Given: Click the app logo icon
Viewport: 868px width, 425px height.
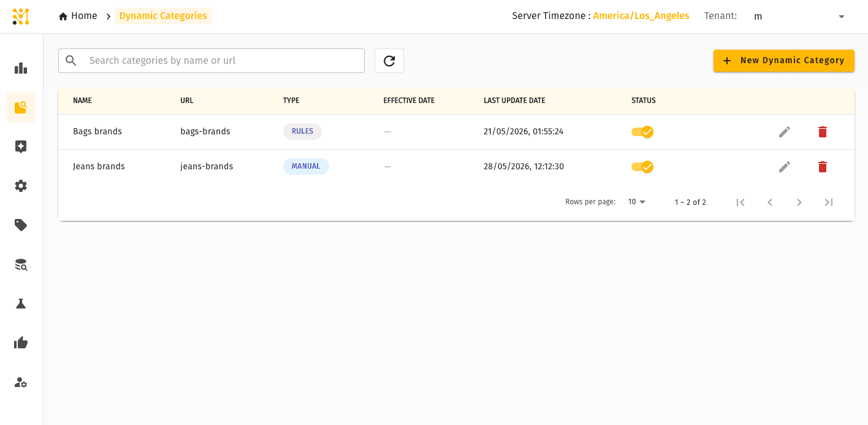Looking at the screenshot, I should coord(21,17).
